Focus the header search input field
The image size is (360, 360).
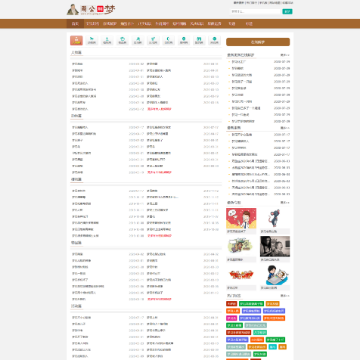click(x=256, y=12)
